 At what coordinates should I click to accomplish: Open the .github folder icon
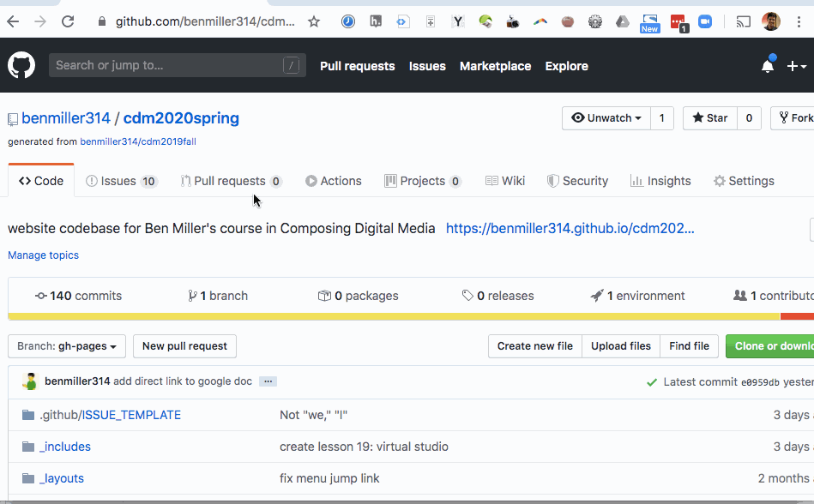[x=28, y=415]
